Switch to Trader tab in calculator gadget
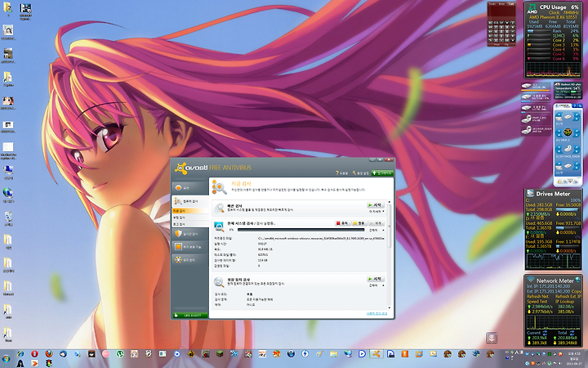The width and height of the screenshot is (588, 368). [492, 4]
